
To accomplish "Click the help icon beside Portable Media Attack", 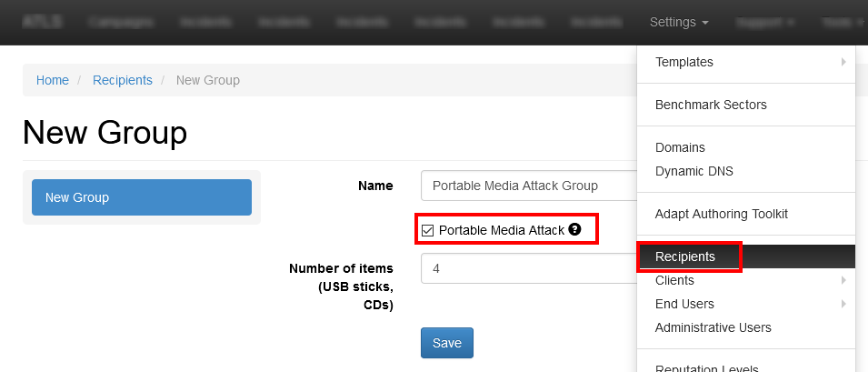I will pos(574,229).
